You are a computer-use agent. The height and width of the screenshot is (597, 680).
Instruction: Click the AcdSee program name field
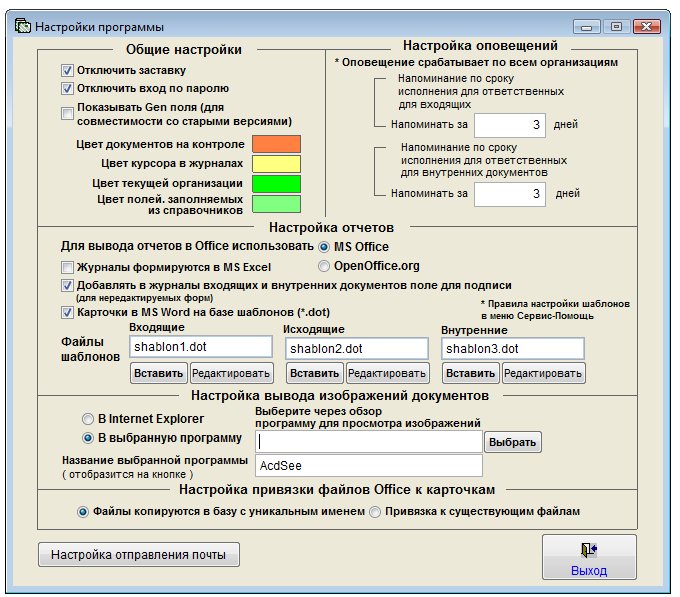tap(369, 466)
